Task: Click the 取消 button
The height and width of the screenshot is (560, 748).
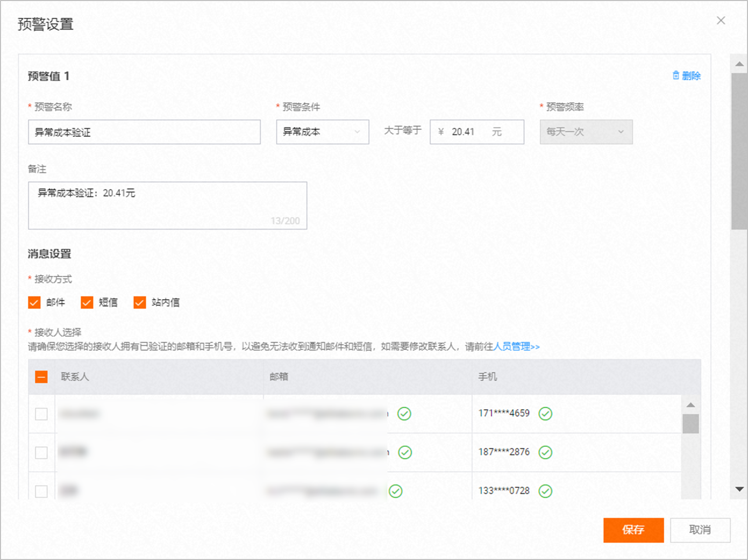Action: pyautogui.click(x=700, y=530)
